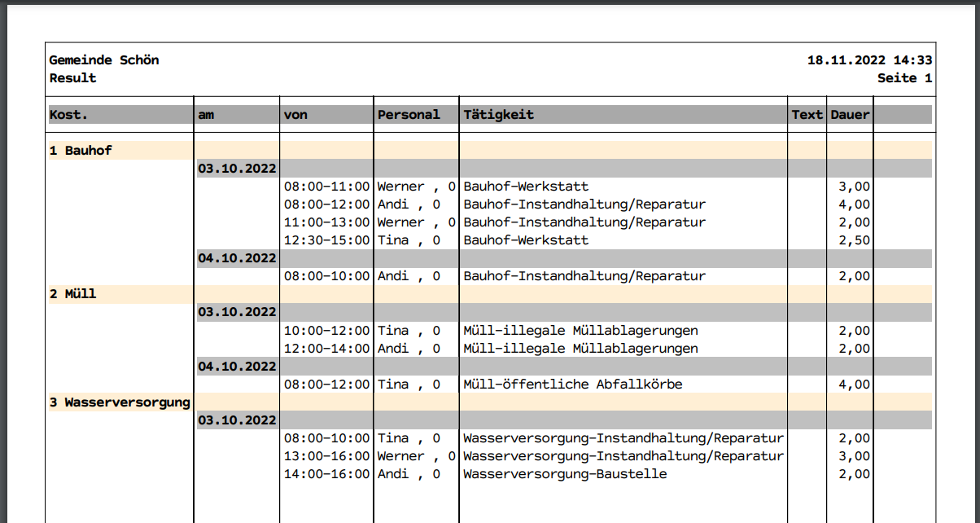Click the 'Text' column header

807,115
